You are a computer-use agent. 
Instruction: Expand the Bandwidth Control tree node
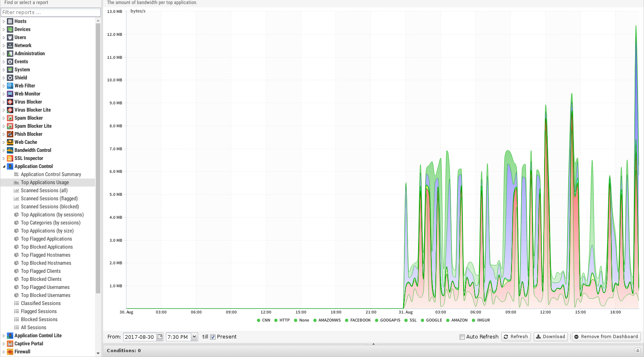pyautogui.click(x=4, y=150)
